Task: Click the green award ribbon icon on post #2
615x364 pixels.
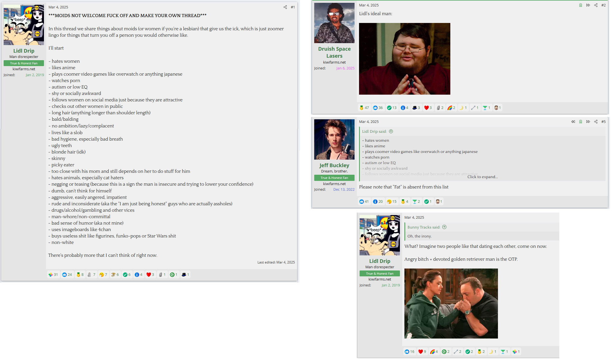Action: point(581,5)
